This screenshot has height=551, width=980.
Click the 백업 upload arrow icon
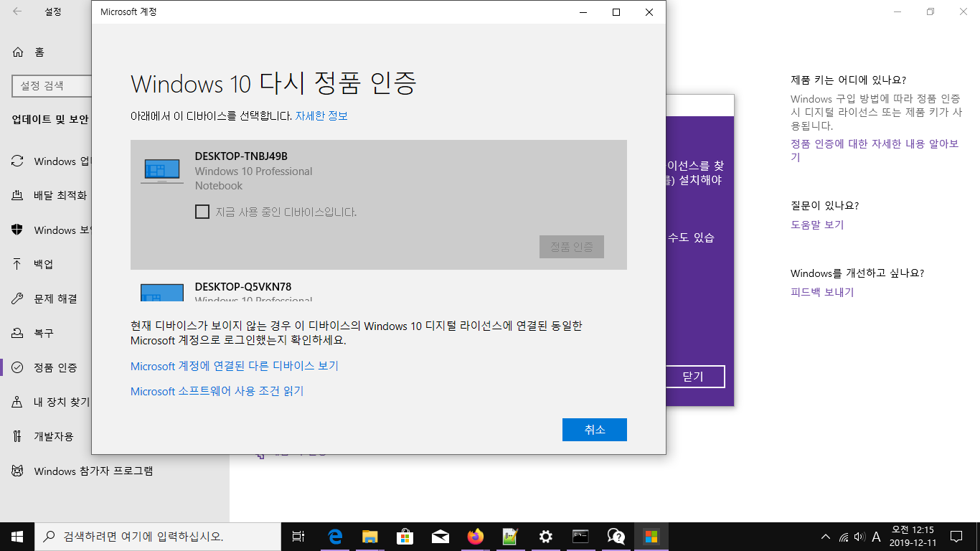pos(17,264)
